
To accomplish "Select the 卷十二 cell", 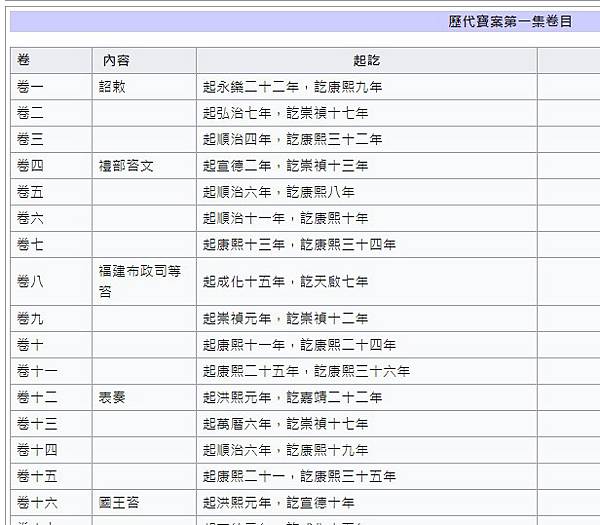I will pyautogui.click(x=51, y=398).
